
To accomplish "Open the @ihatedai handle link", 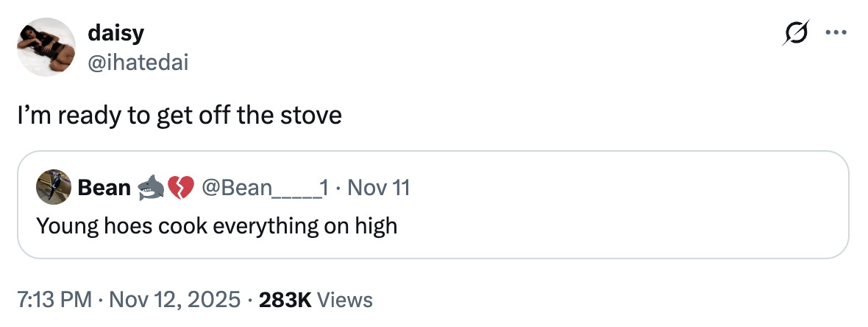I will pyautogui.click(x=138, y=63).
